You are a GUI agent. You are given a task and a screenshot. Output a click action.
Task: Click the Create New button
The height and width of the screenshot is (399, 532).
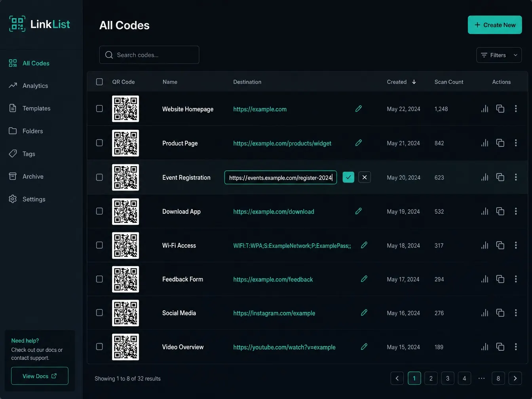[495, 25]
